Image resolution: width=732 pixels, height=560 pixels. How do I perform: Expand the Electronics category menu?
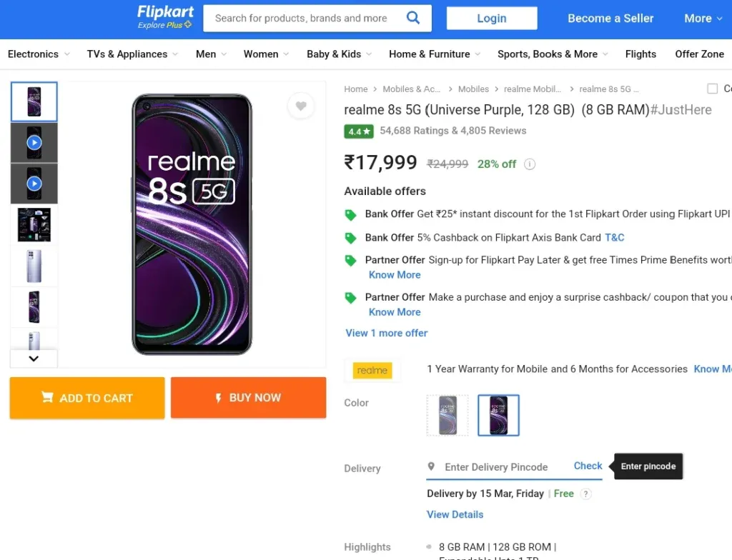click(x=39, y=54)
